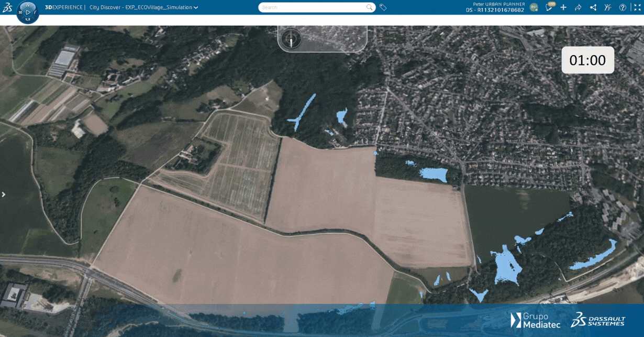Open the Peter URBAN PLANNER profile avatar
Screen dimensions: 644x337
point(534,7)
